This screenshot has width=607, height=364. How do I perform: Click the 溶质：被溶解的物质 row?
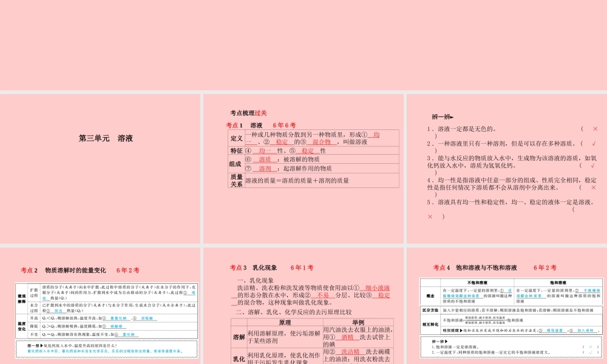pos(322,159)
